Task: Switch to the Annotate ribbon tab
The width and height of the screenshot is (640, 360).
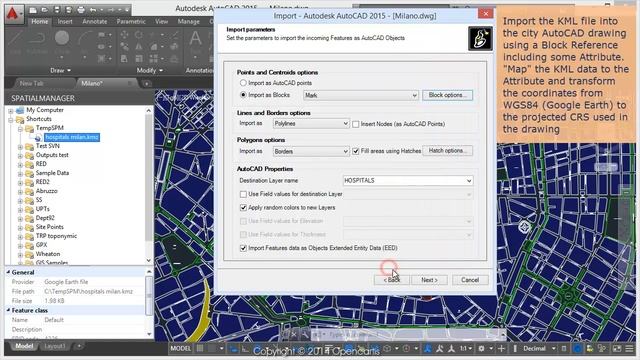Action: tap(94, 21)
